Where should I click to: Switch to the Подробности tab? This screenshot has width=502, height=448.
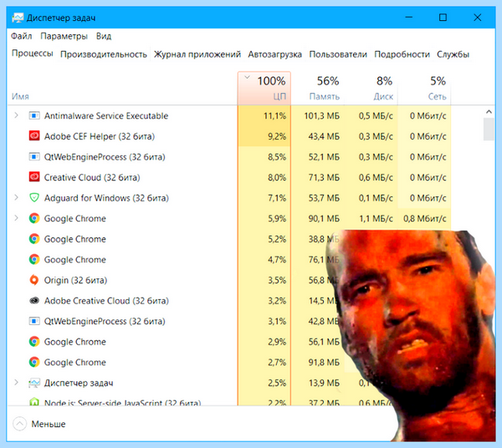pyautogui.click(x=402, y=54)
